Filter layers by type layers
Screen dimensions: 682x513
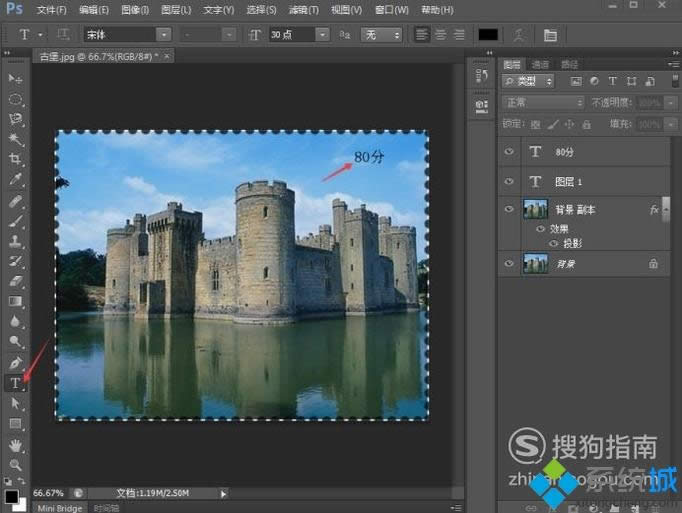pyautogui.click(x=612, y=81)
